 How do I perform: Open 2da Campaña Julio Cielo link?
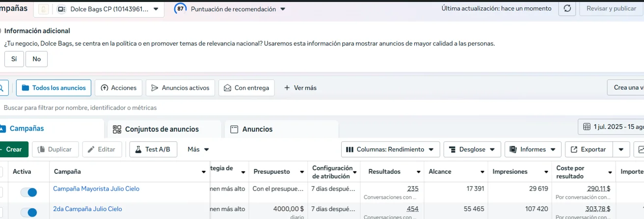tap(87, 209)
